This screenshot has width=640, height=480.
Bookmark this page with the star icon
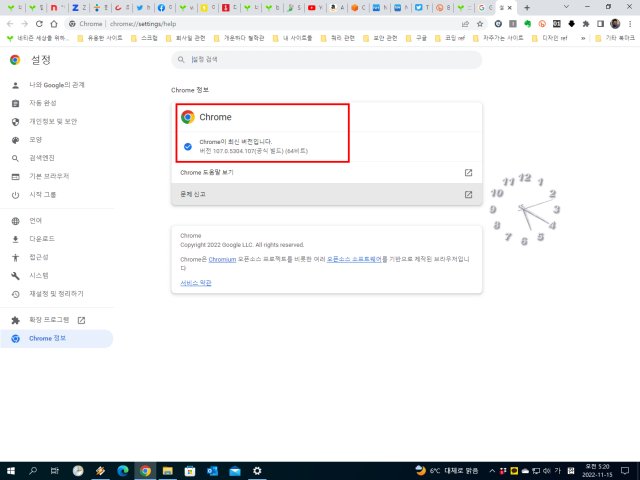[480, 24]
